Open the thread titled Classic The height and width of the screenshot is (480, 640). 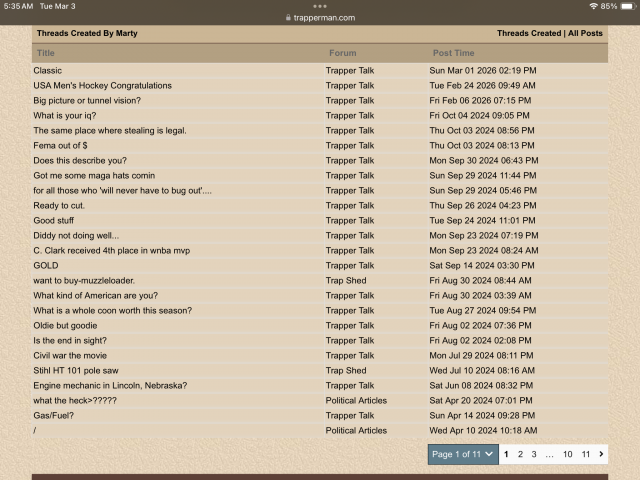tap(47, 71)
